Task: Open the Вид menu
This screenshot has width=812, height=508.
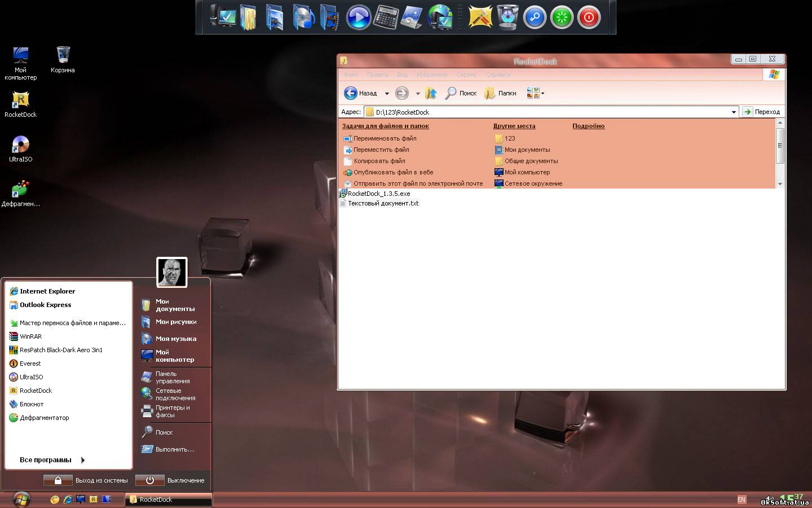Action: tap(402, 75)
